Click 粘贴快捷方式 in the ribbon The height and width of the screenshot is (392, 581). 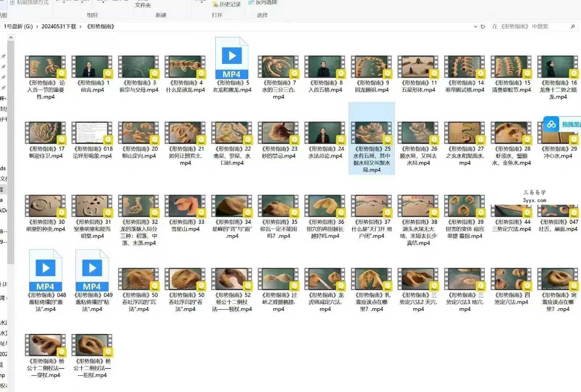pyautogui.click(x=29, y=3)
